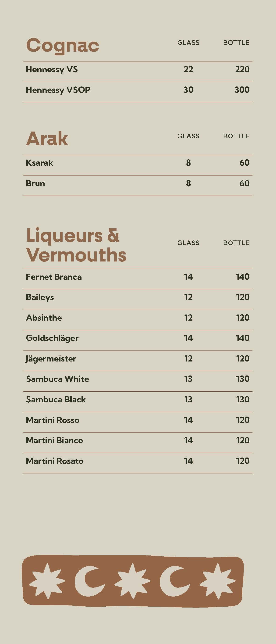Viewport: 276px width, 644px height.
Task: Choose Hennessy VS from the Cognac list
Action: (x=52, y=69)
